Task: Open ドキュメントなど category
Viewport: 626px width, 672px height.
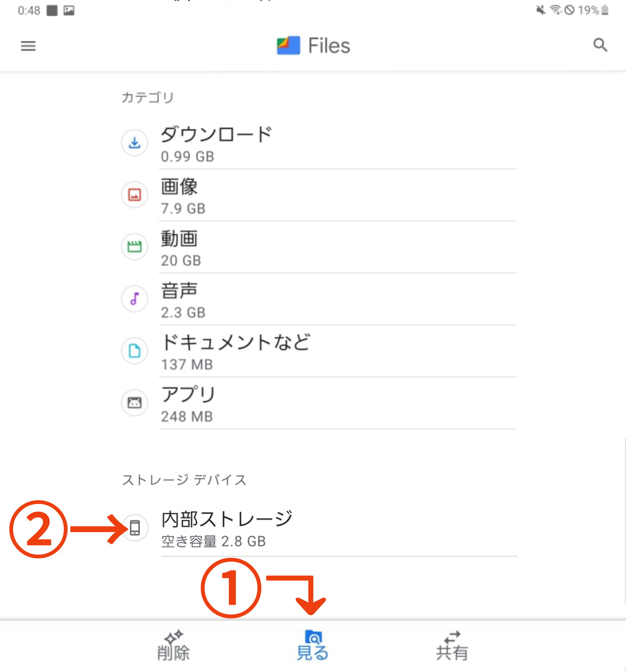Action: pos(319,352)
